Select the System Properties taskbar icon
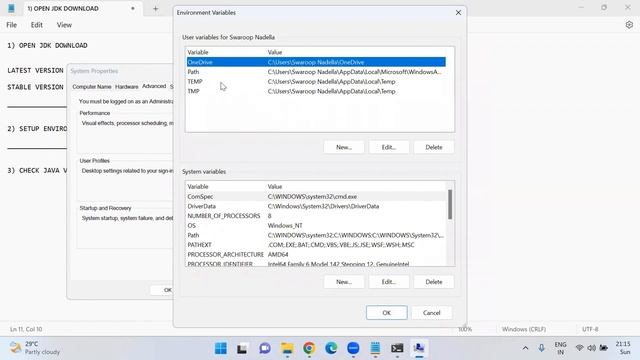The width and height of the screenshot is (640, 360). coord(419,348)
